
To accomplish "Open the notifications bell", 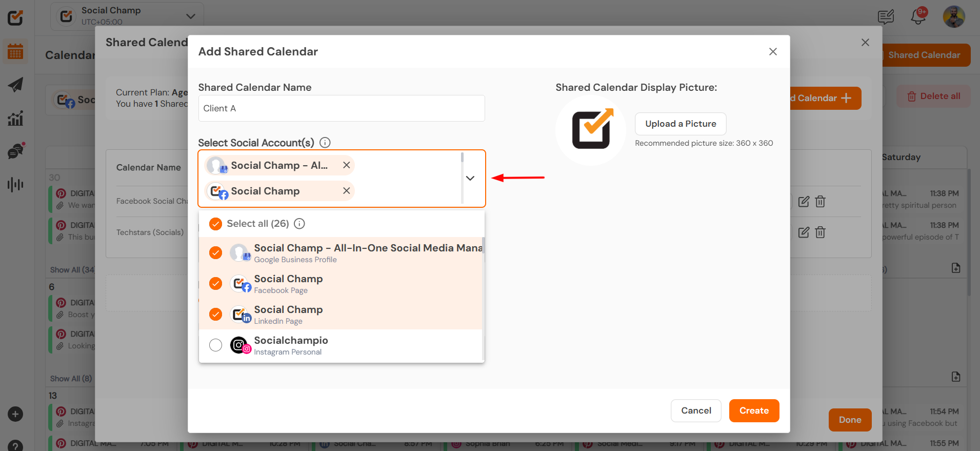I will pos(918,16).
